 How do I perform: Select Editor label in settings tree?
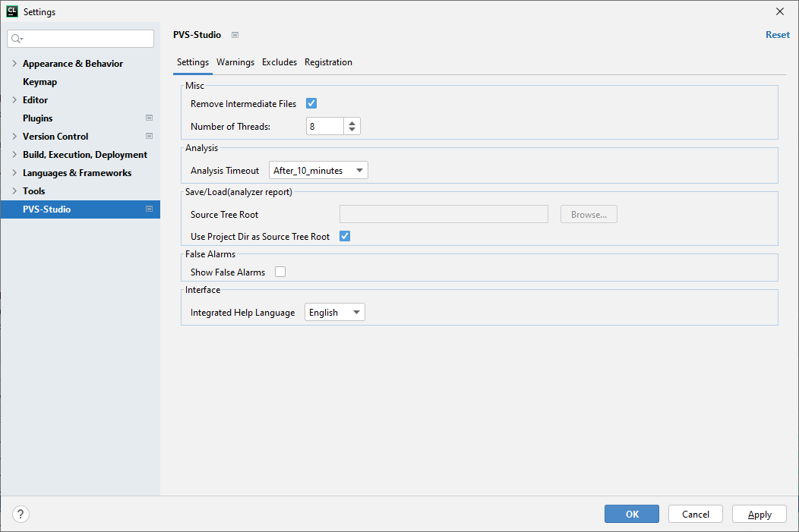tap(35, 99)
